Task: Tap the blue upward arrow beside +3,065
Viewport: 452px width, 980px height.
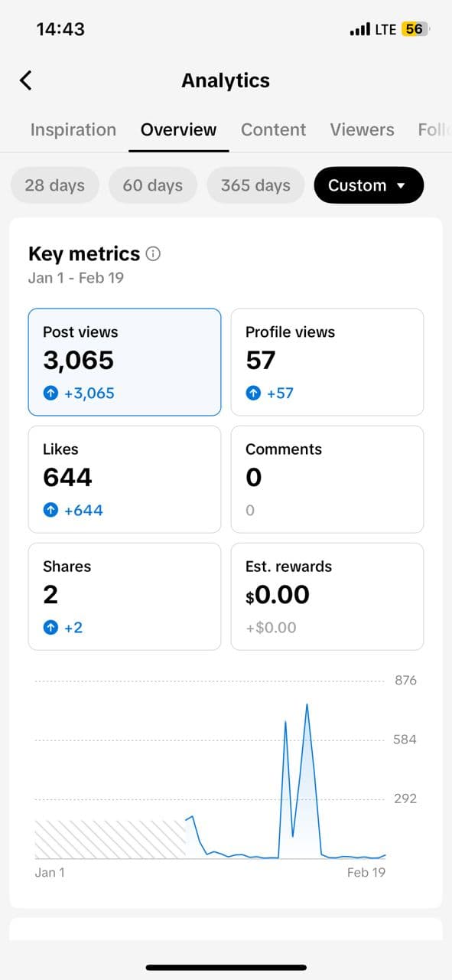Action: [51, 393]
